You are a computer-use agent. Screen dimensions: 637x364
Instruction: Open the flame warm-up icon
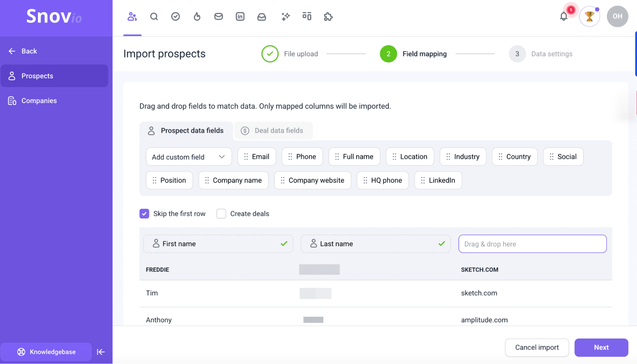(197, 17)
